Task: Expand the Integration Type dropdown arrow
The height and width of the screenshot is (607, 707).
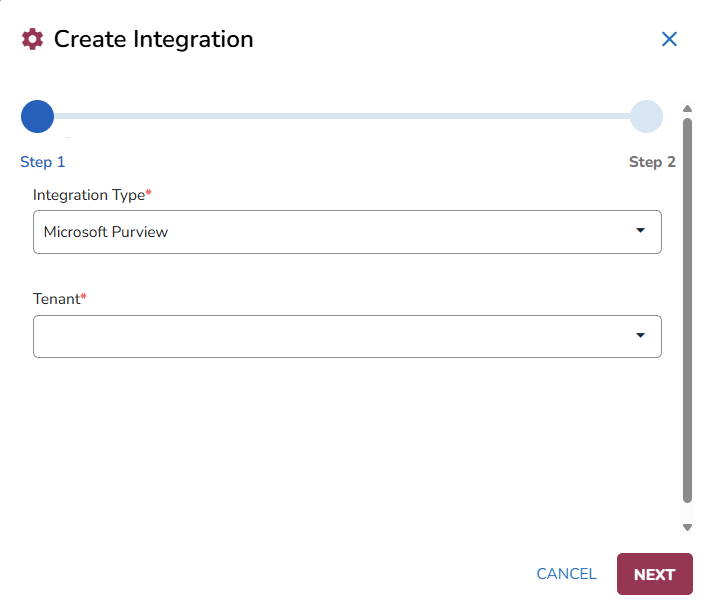Action: pyautogui.click(x=640, y=231)
